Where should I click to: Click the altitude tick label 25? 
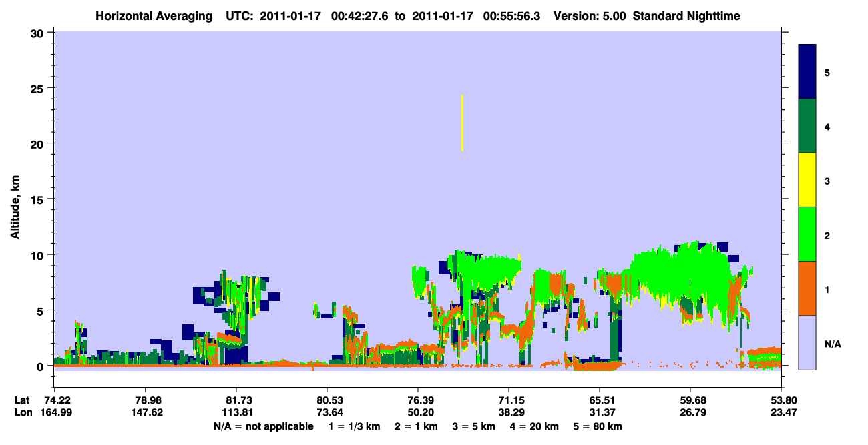[38, 88]
